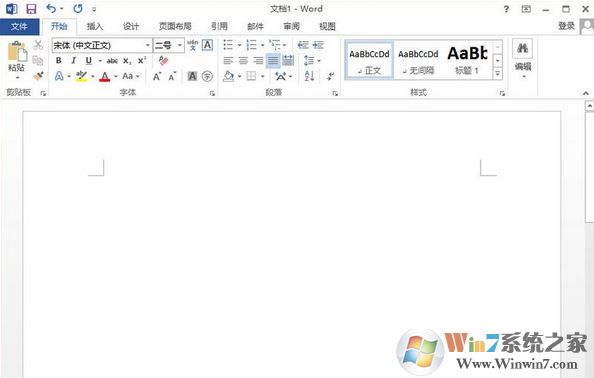Open the borders dropdown arrow

pos(263,77)
